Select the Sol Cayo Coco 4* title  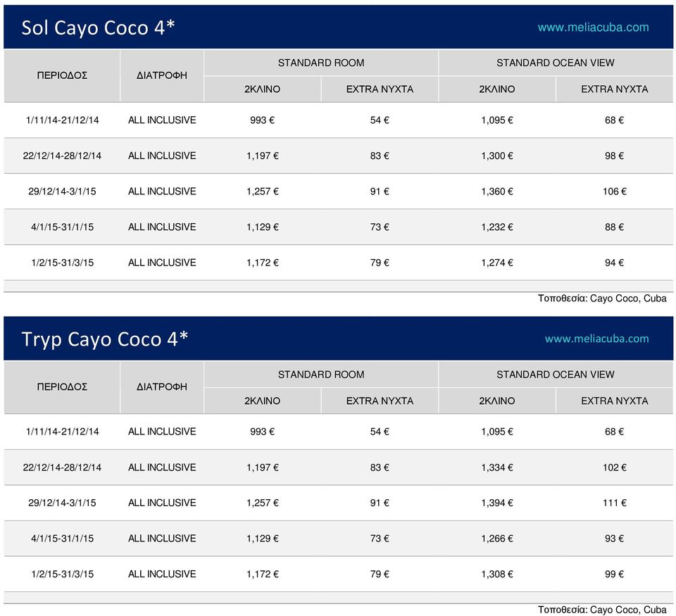pos(99,27)
